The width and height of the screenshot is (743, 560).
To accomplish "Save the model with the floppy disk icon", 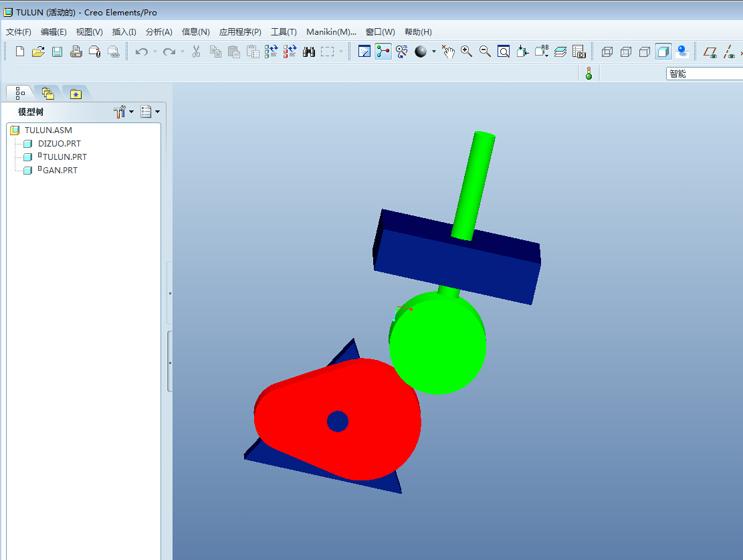I will coord(58,52).
